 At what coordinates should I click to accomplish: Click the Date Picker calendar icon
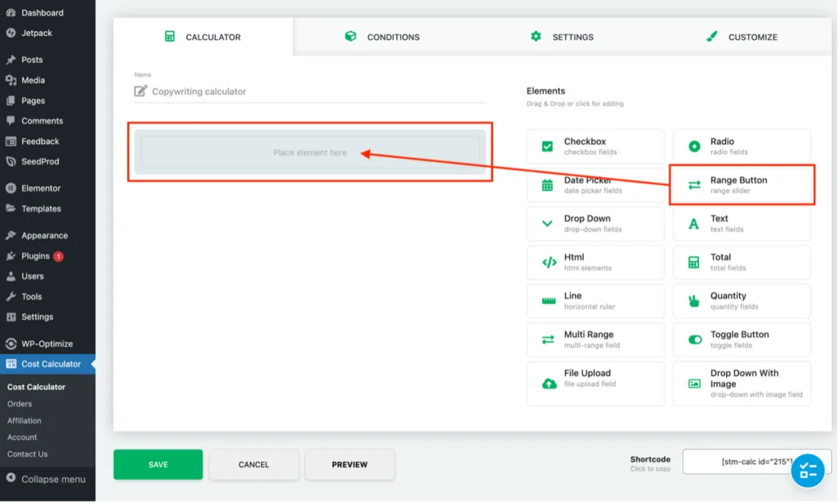coord(549,186)
